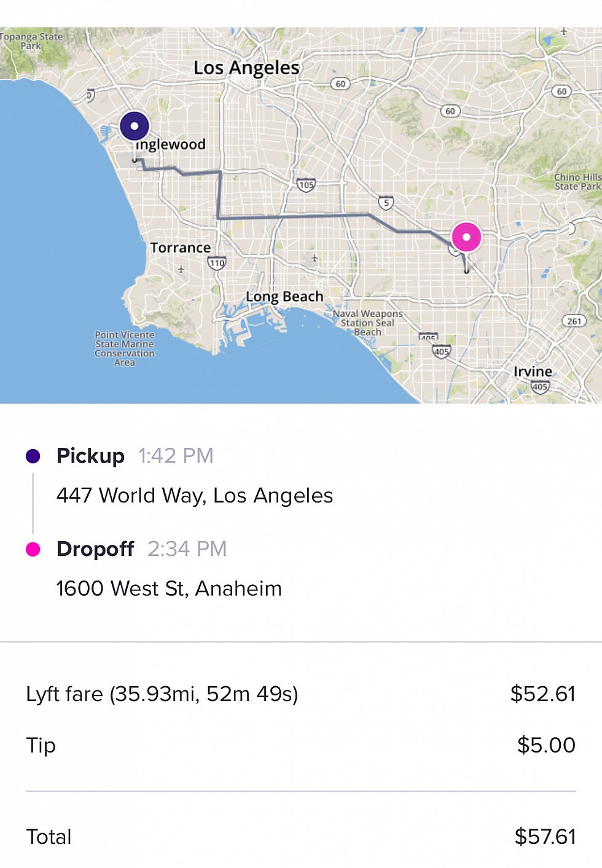The height and width of the screenshot is (868, 602).
Task: Select the Lyft fare line item
Action: tap(301, 694)
